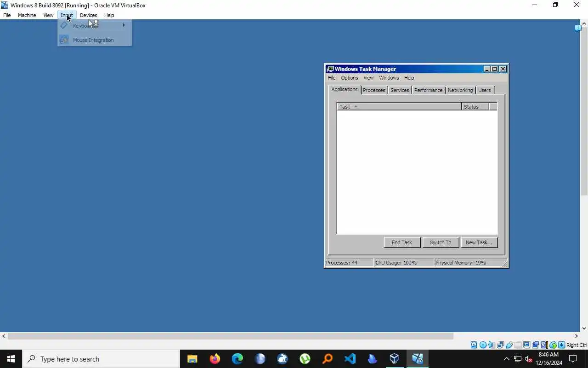The height and width of the screenshot is (368, 588).
Task: Launch Microsoft Edge from the taskbar
Action: coord(237,359)
